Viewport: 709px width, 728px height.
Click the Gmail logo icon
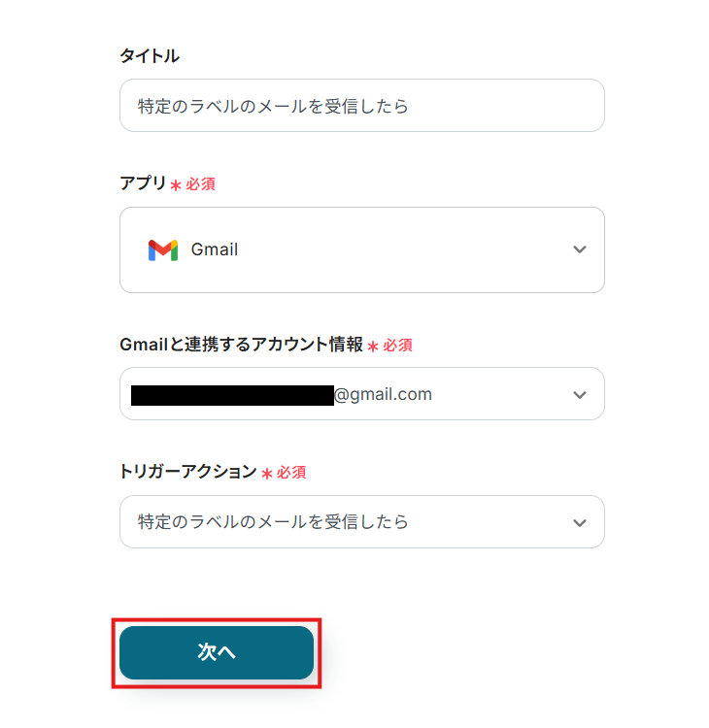(x=162, y=250)
